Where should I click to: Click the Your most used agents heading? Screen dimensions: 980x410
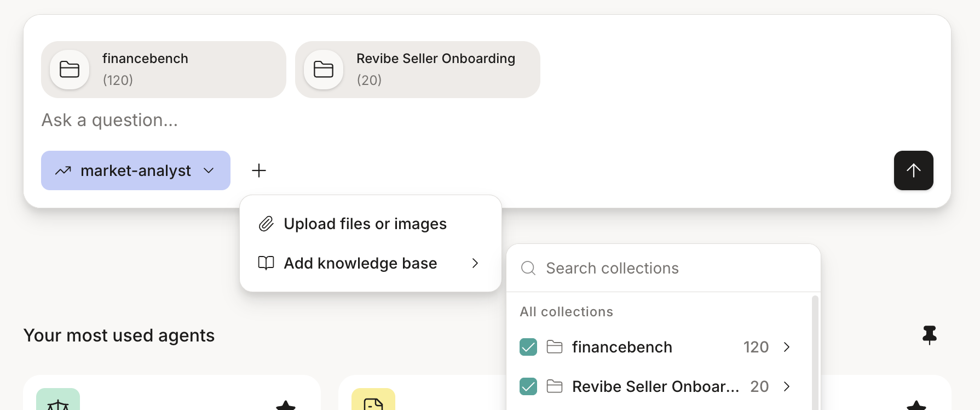[x=119, y=335]
